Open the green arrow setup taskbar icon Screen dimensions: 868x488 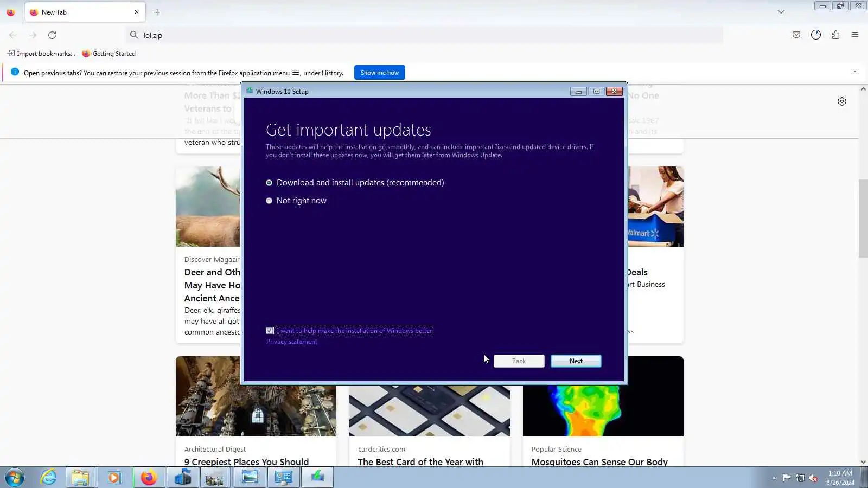[x=317, y=478]
